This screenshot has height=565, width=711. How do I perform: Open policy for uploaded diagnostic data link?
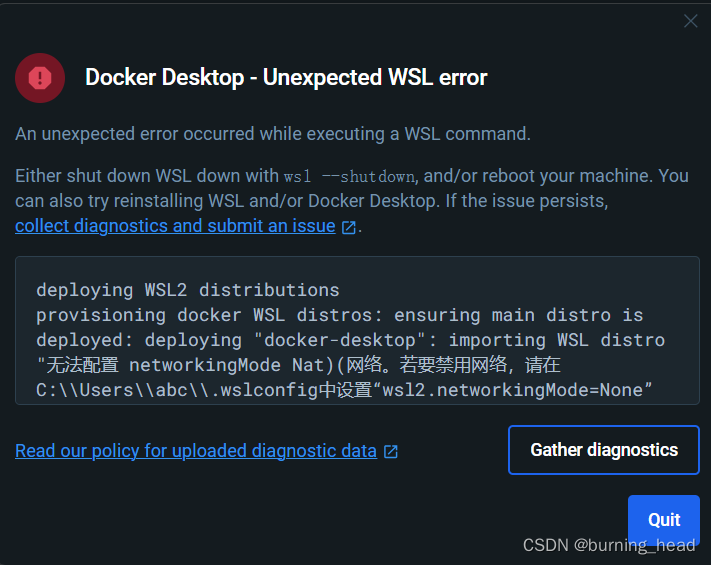pos(196,451)
